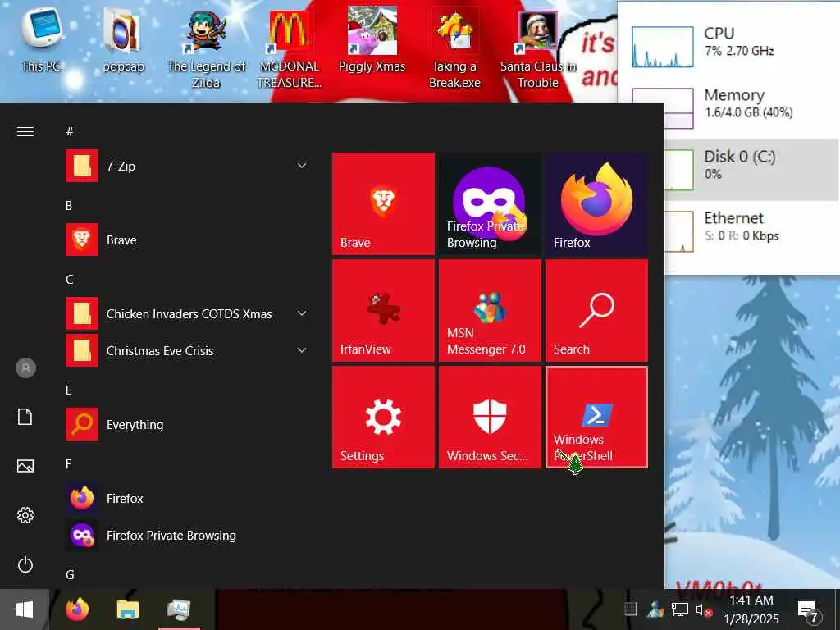The width and height of the screenshot is (840, 630).
Task: Open Christmas Eve Crisis folder entry
Action: [x=188, y=351]
